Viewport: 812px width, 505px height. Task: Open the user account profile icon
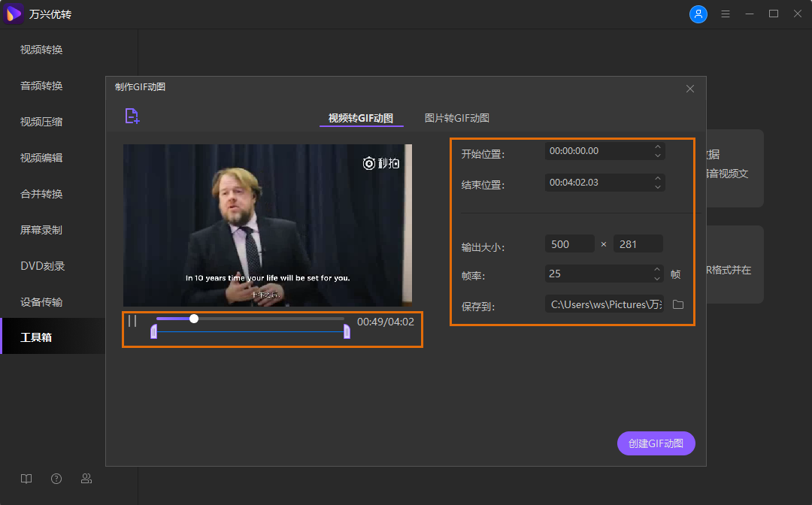698,14
